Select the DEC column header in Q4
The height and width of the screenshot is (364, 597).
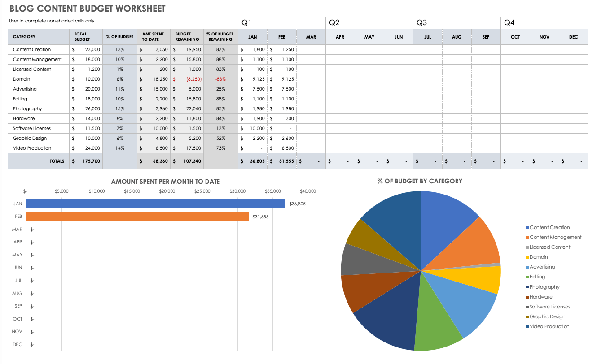(573, 37)
